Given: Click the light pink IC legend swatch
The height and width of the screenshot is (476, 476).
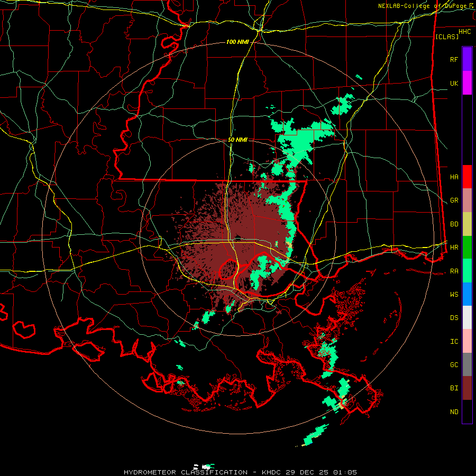Looking at the screenshot, I should (467, 341).
